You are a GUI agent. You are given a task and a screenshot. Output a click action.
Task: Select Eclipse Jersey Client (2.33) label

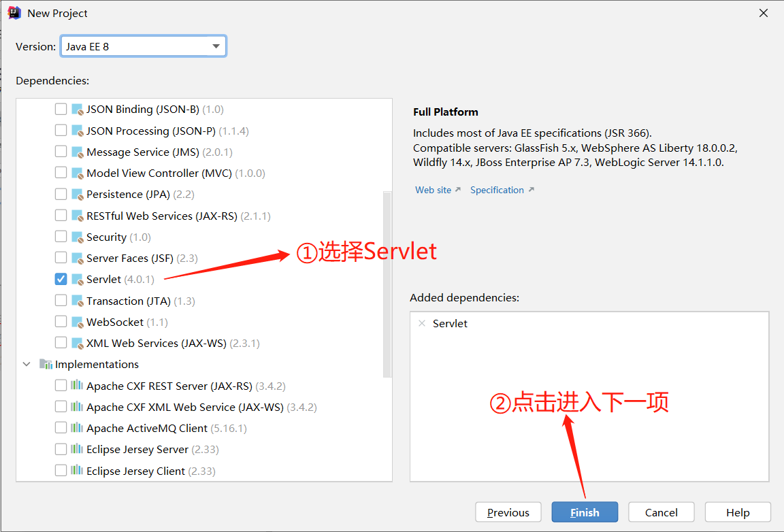[x=150, y=471]
